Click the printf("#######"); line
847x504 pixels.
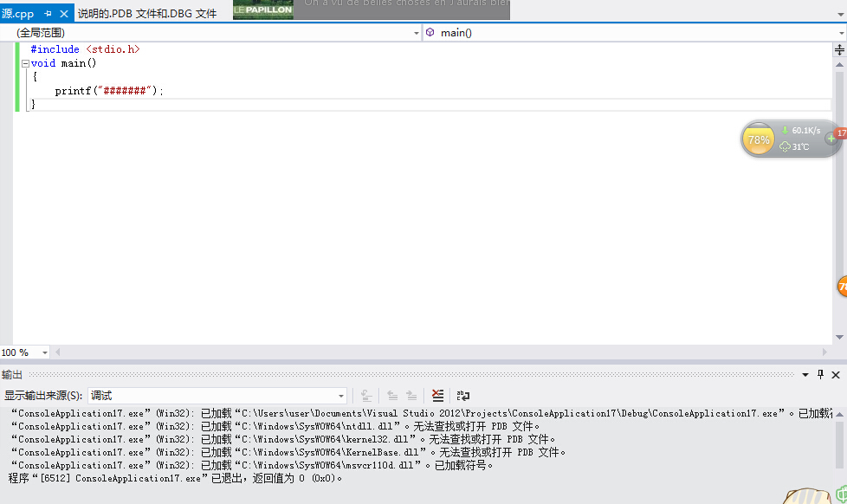tap(109, 91)
